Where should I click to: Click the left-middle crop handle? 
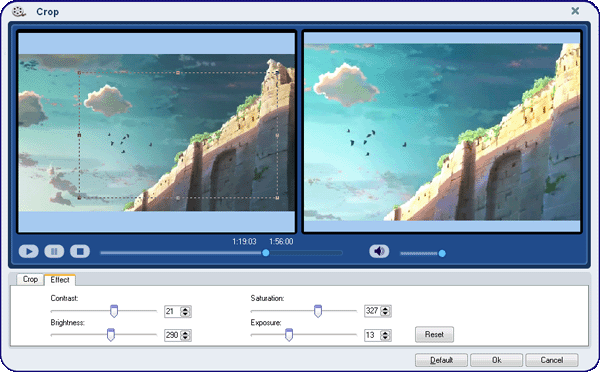pyautogui.click(x=79, y=135)
